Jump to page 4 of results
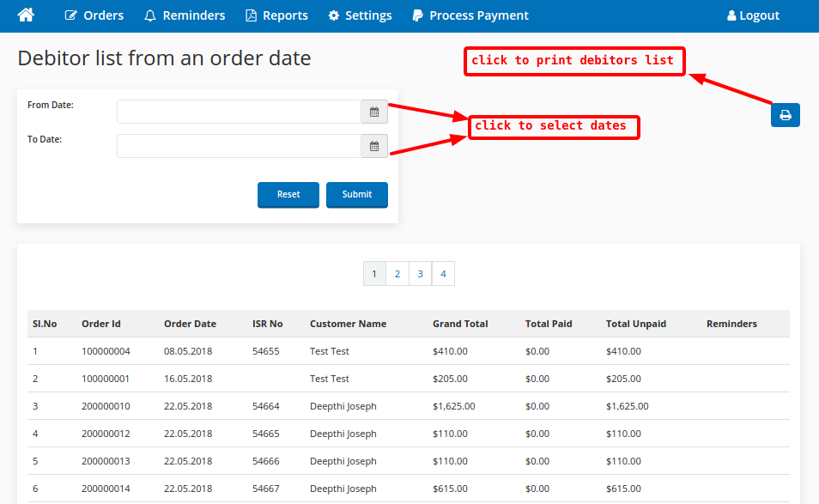The height and width of the screenshot is (504, 819). [443, 274]
